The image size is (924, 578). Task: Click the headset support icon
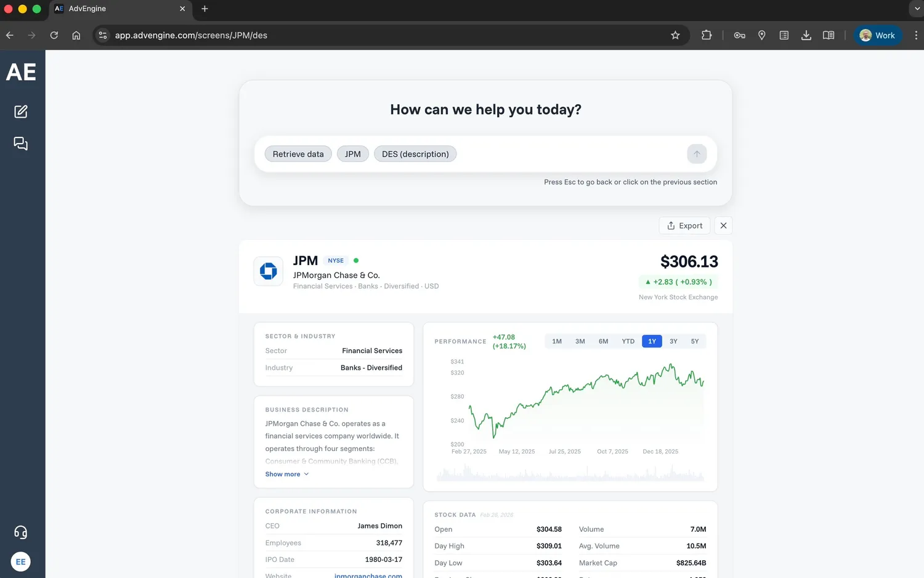pyautogui.click(x=21, y=532)
